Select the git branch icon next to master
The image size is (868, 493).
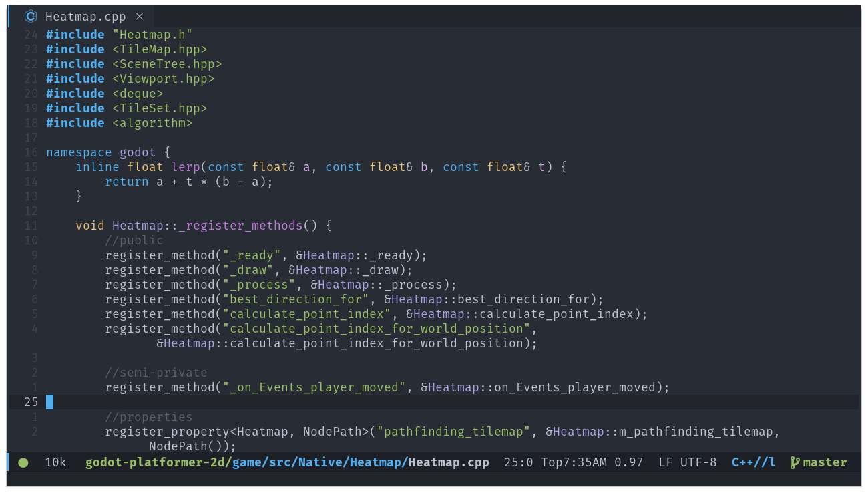(794, 462)
